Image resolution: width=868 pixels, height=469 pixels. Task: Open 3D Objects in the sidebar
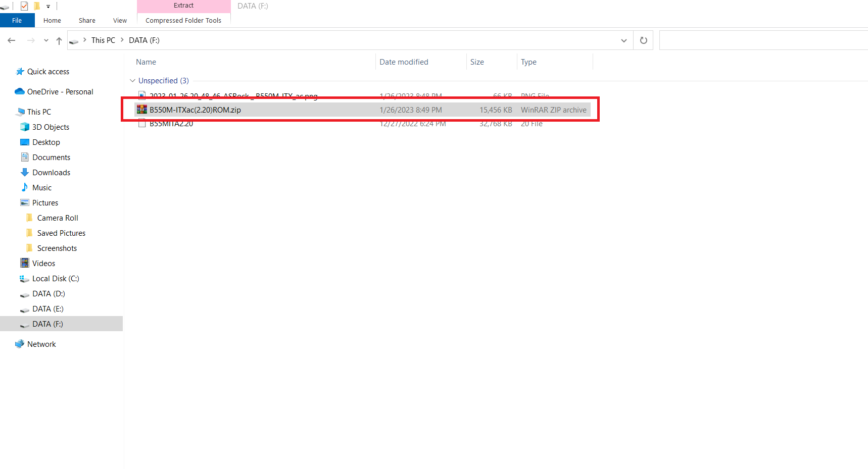tap(51, 127)
